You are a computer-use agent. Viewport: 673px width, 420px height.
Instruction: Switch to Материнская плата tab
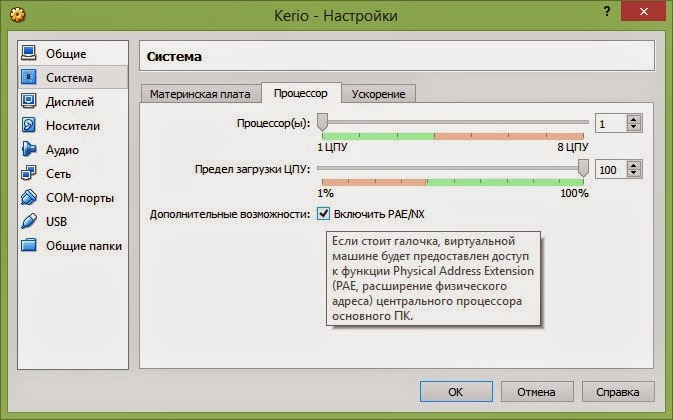200,94
